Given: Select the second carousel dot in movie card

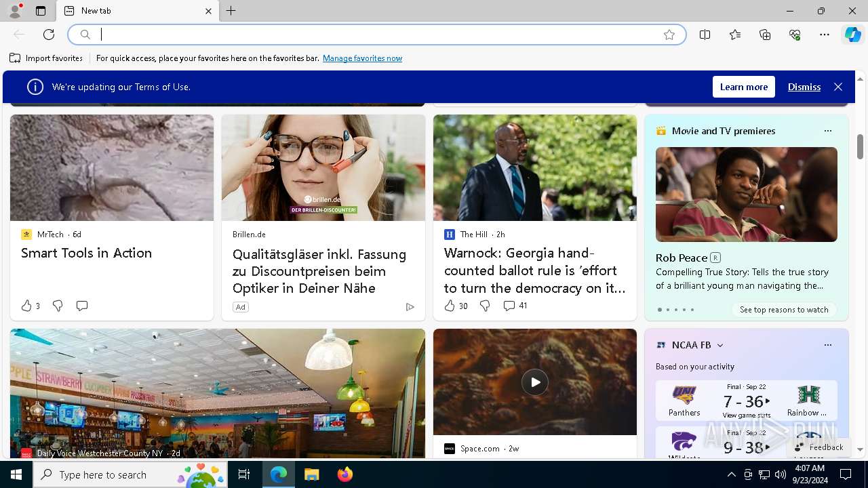Looking at the screenshot, I should [x=668, y=310].
